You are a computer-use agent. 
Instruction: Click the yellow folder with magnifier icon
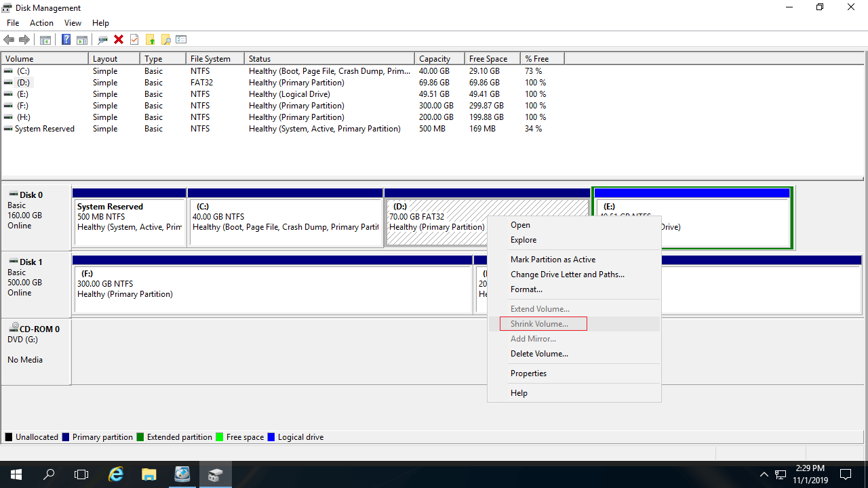tap(165, 40)
